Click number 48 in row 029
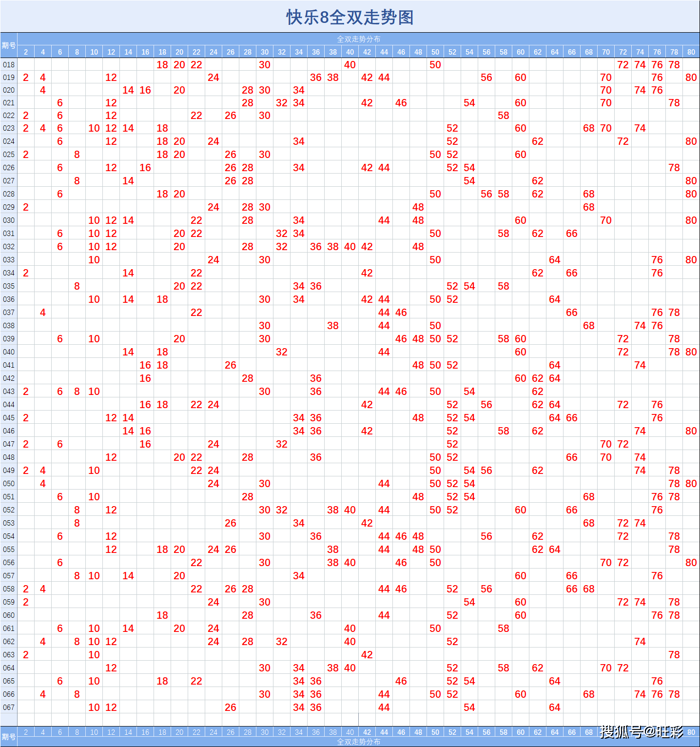 pos(418,207)
